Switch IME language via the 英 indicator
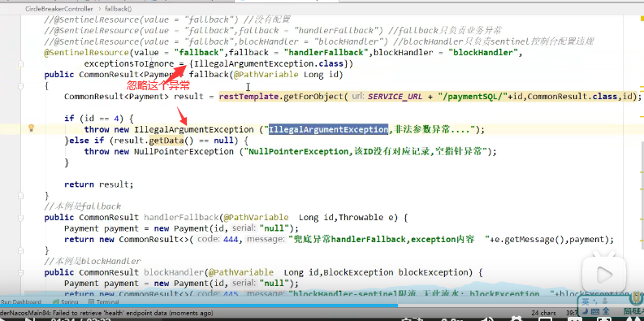 (x=586, y=301)
